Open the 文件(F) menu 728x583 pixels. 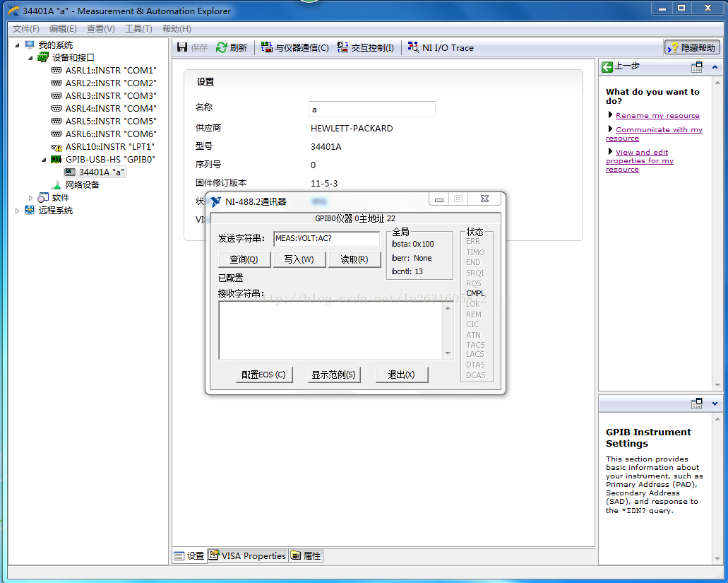click(25, 29)
